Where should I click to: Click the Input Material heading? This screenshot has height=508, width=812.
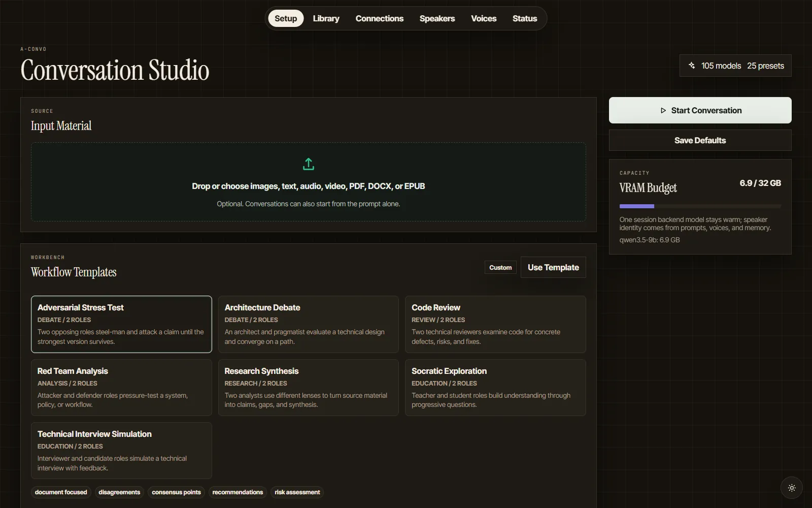click(x=61, y=126)
